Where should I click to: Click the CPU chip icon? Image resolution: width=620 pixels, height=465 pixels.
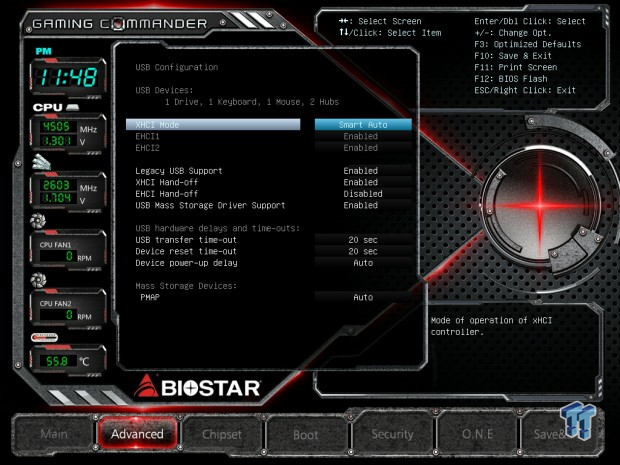click(x=72, y=107)
